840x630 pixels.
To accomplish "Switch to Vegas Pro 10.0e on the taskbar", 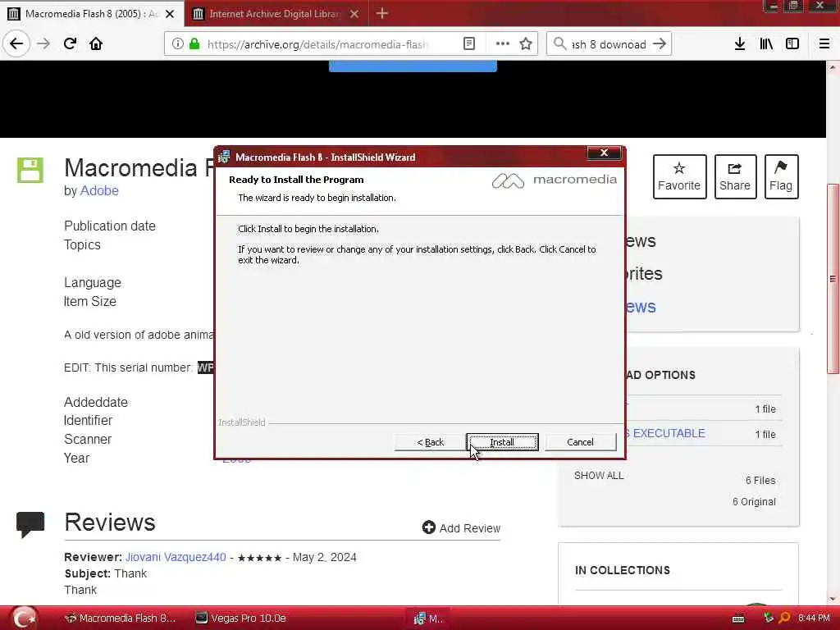I will point(240,619).
